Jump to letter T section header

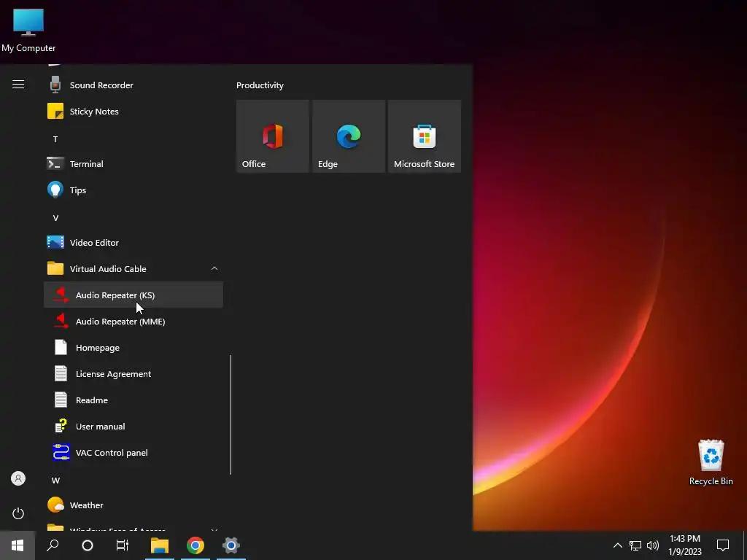point(55,139)
